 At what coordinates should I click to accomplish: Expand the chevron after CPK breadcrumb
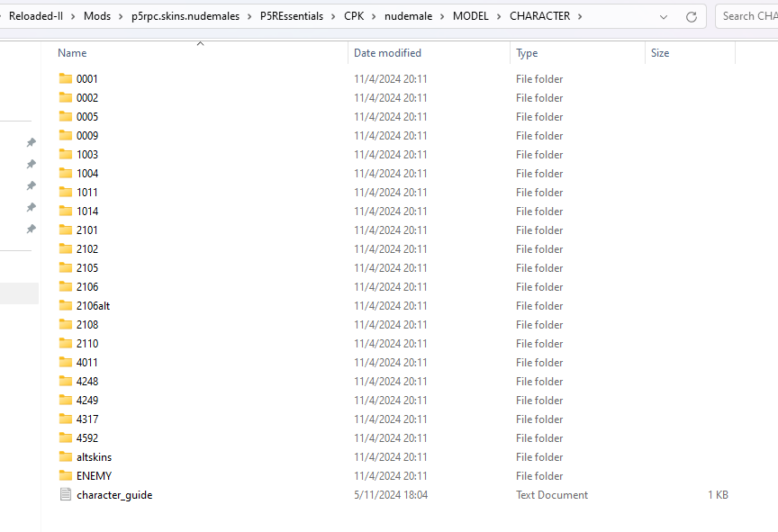click(x=374, y=16)
